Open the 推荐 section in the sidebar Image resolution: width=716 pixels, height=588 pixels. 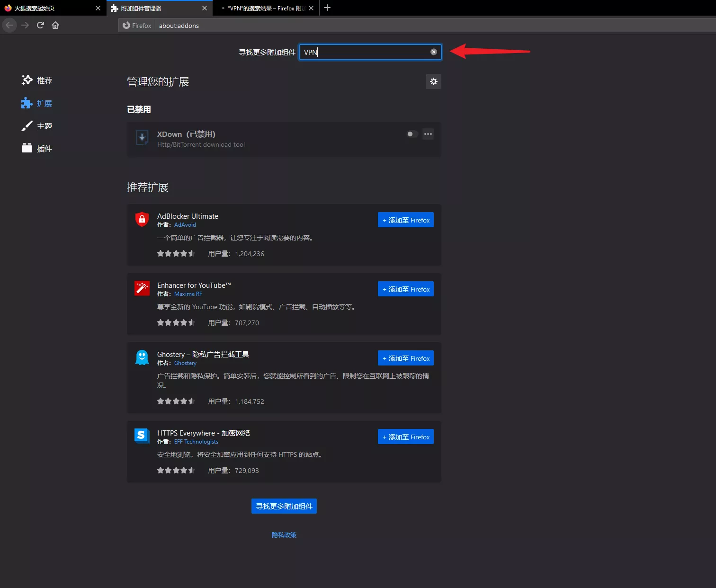click(x=37, y=80)
